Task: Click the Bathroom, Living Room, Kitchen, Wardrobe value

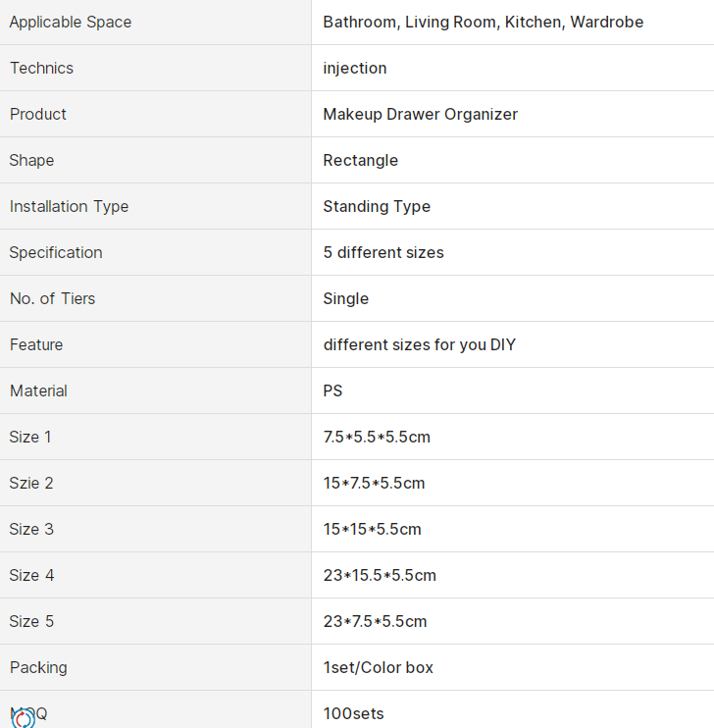Action: click(484, 23)
